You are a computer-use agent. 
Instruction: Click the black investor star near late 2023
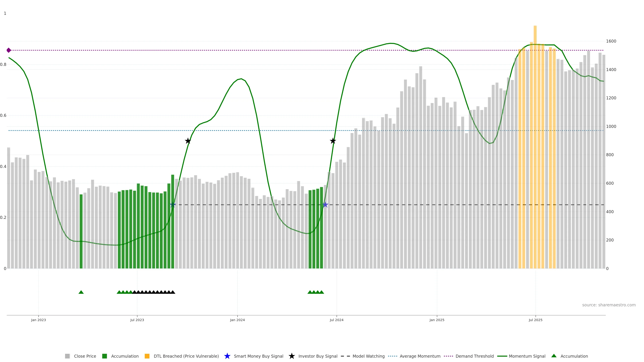188,141
